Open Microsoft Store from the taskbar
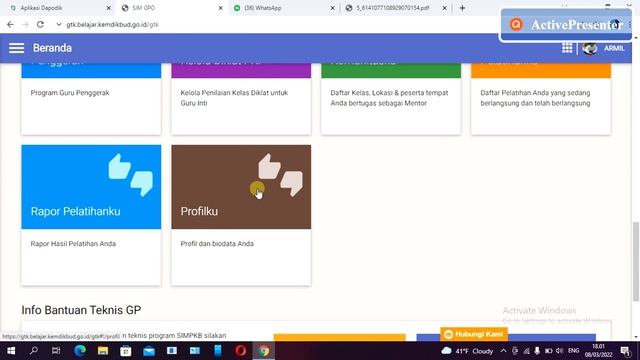 [x=126, y=351]
